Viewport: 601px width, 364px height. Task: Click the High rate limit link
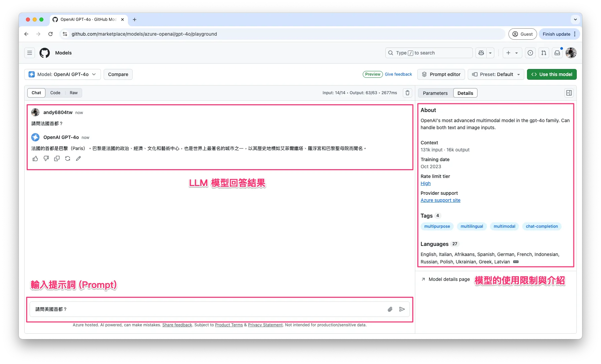[x=426, y=183]
